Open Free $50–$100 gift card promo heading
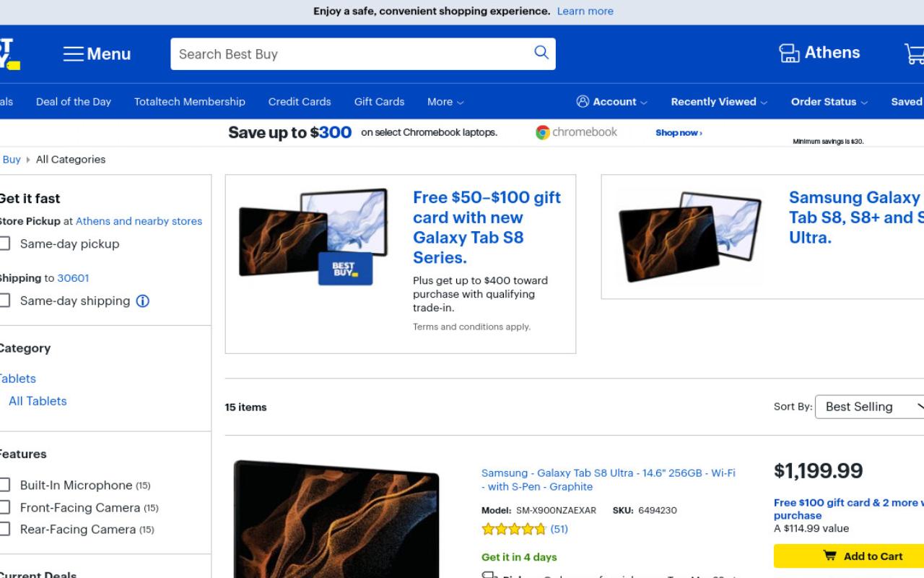 487,228
